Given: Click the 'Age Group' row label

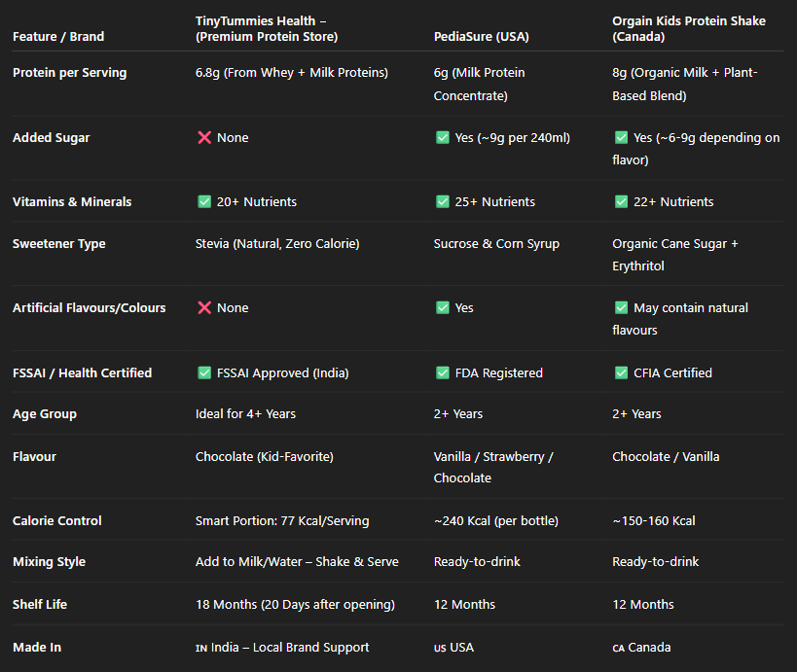Looking at the screenshot, I should (x=45, y=414).
